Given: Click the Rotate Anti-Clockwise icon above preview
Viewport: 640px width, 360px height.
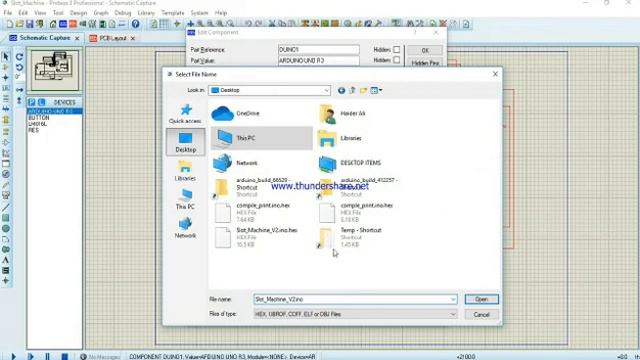Looking at the screenshot, I should (19, 67).
